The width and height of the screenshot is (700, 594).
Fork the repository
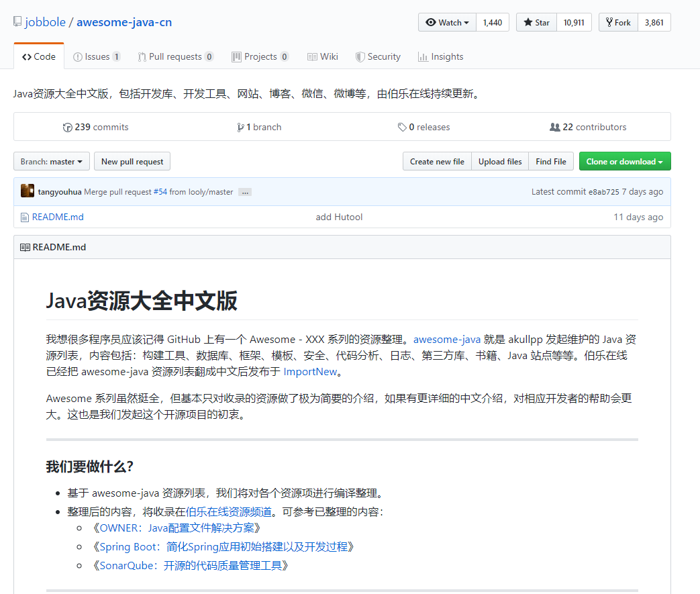tap(618, 22)
